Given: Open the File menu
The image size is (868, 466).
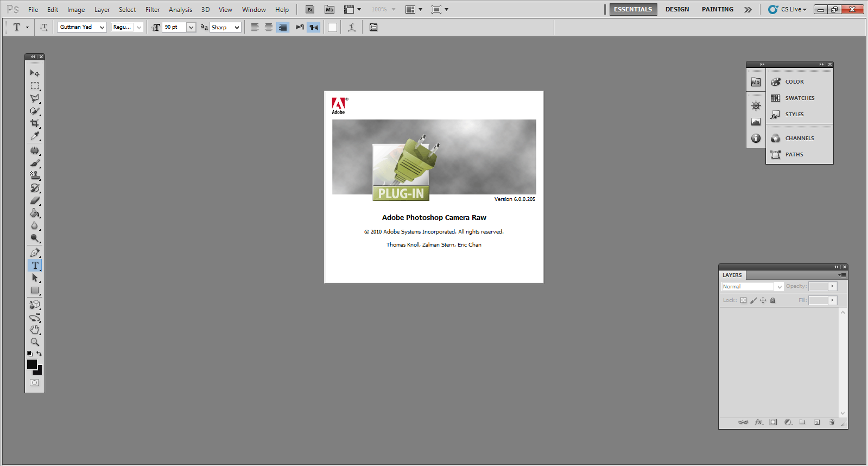Looking at the screenshot, I should coord(33,9).
